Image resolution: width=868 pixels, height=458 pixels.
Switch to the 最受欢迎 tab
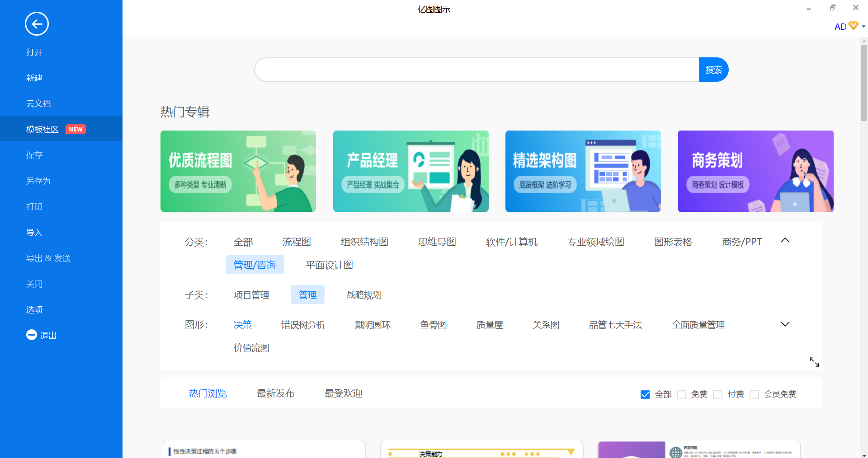[344, 393]
